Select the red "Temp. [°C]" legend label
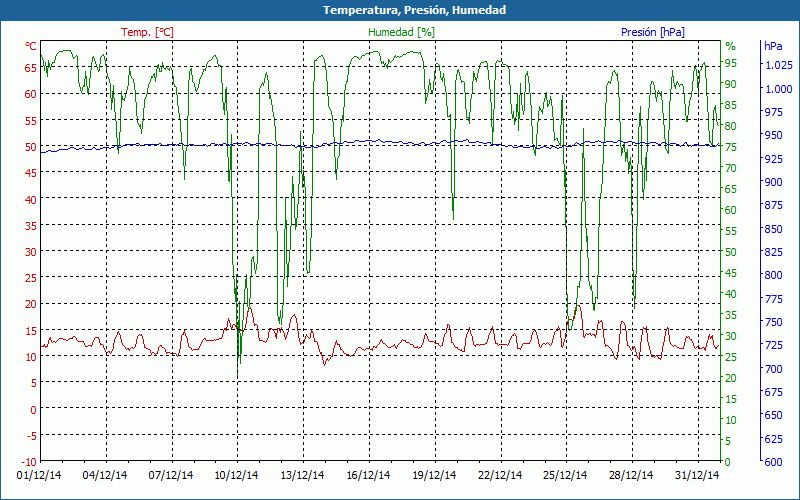800x500 pixels. pos(147,32)
